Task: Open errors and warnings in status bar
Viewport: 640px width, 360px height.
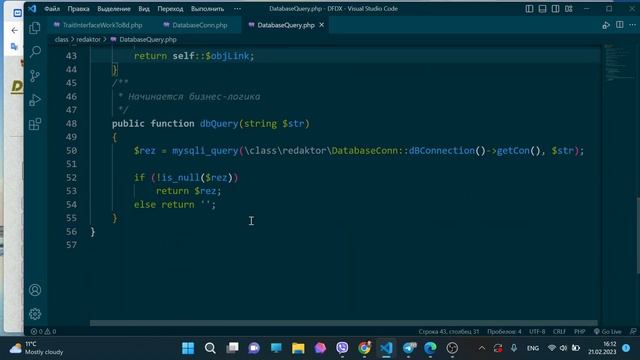Action: tap(44, 331)
